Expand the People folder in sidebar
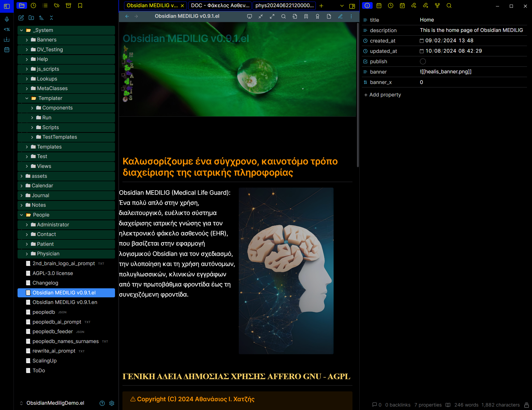The height and width of the screenshot is (410, 532). [x=22, y=214]
